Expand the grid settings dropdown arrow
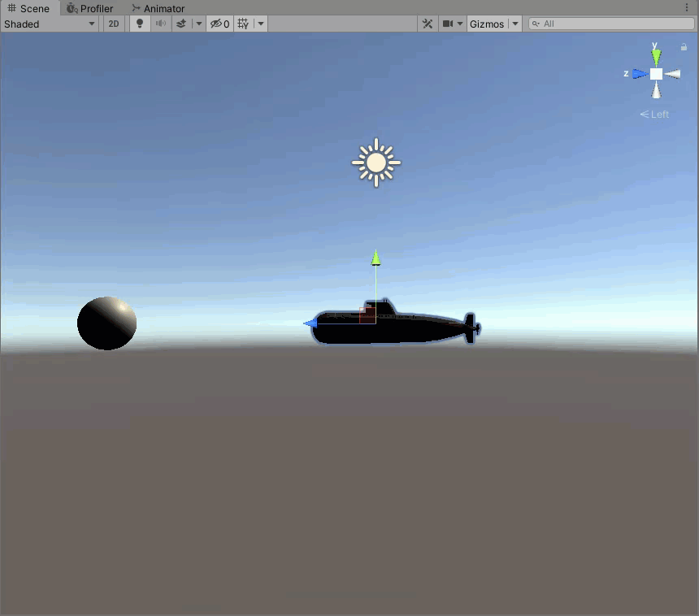The image size is (699, 616). [x=261, y=24]
